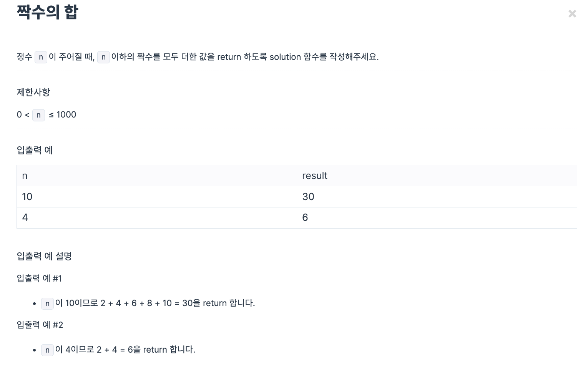This screenshot has height=368, width=588.
Task: Click the n badge in example #2 explanation
Action: pos(47,350)
